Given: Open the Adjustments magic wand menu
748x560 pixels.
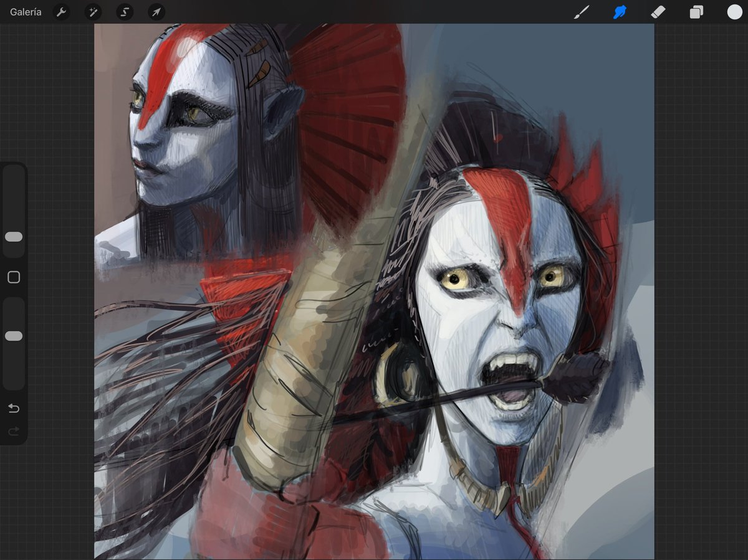Looking at the screenshot, I should click(93, 12).
